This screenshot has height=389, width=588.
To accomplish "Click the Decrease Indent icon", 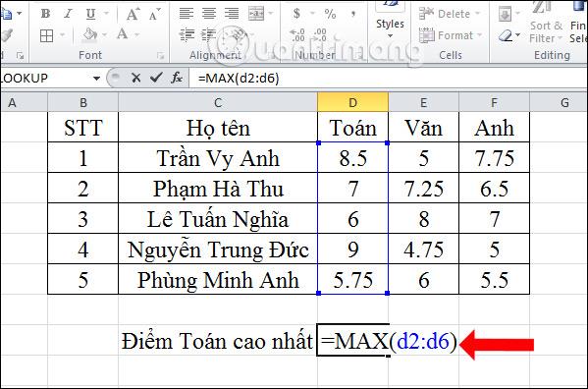I will click(x=187, y=35).
